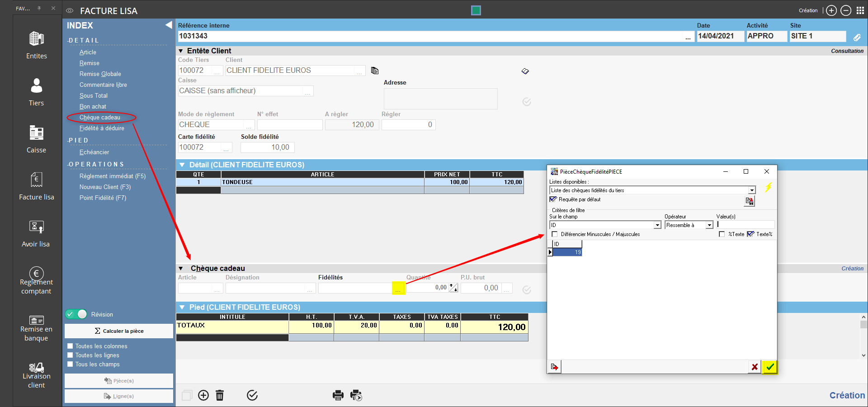This screenshot has height=407, width=868.
Task: Click the print icon in bottom toolbar
Action: [338, 395]
